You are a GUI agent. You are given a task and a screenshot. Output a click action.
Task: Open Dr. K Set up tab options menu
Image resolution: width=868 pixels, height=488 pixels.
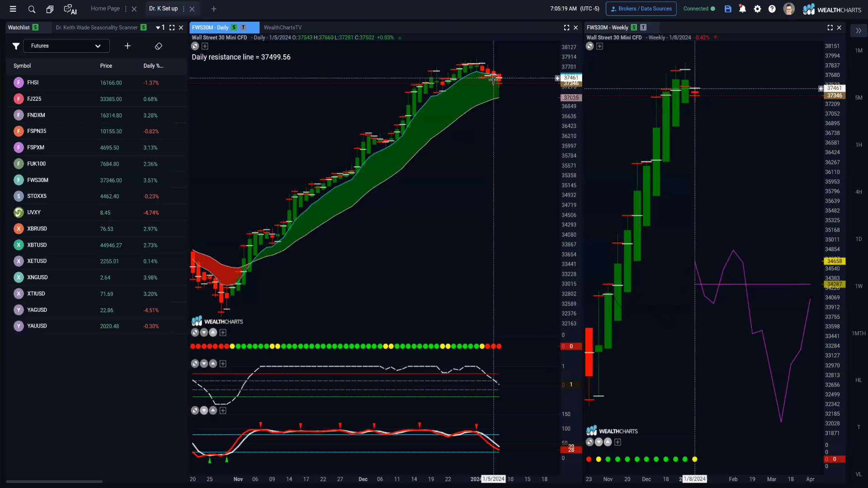[184, 9]
